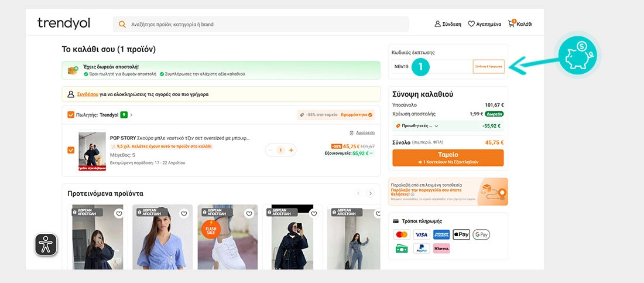Expand the Εξοικονομείς savings dropdown
644x283 pixels.
coord(349,153)
